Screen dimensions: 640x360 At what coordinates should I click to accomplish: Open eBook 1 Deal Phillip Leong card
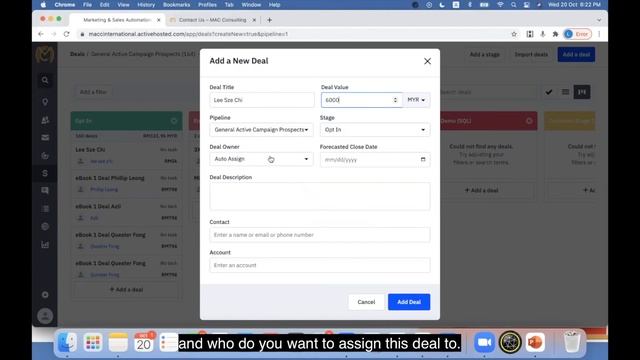point(127,184)
